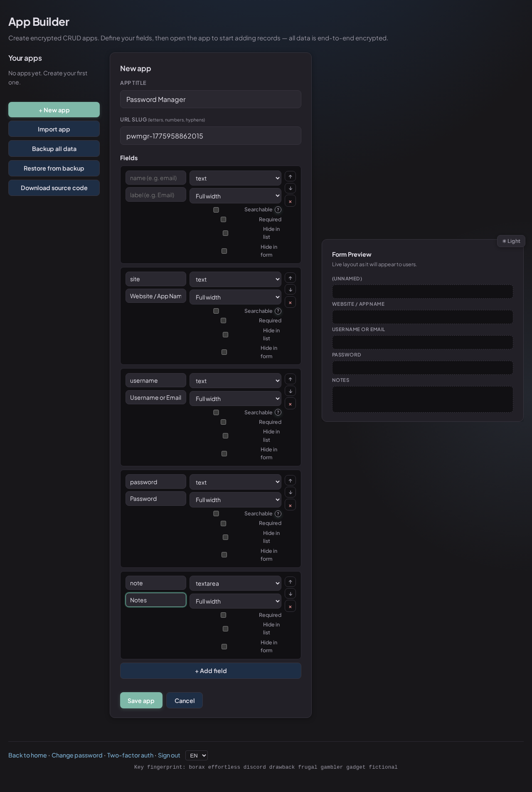Tick Hide in list for site field
Screen dimensions: 532x792
point(226,334)
